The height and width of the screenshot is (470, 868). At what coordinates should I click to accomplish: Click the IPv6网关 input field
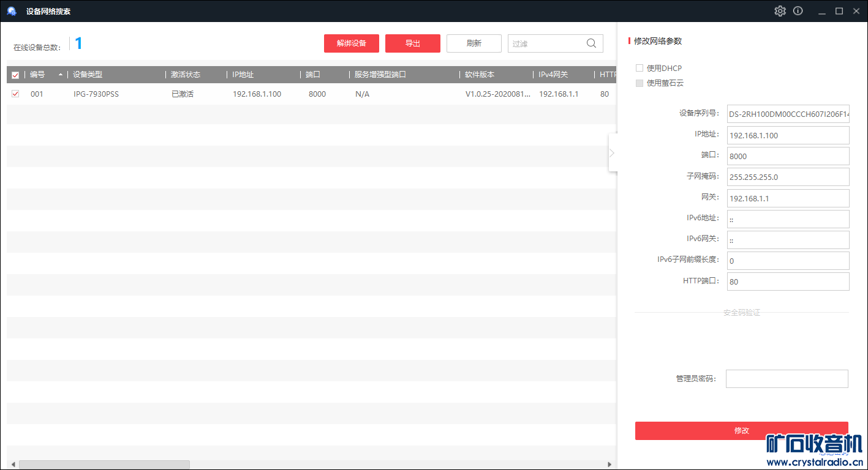[788, 240]
